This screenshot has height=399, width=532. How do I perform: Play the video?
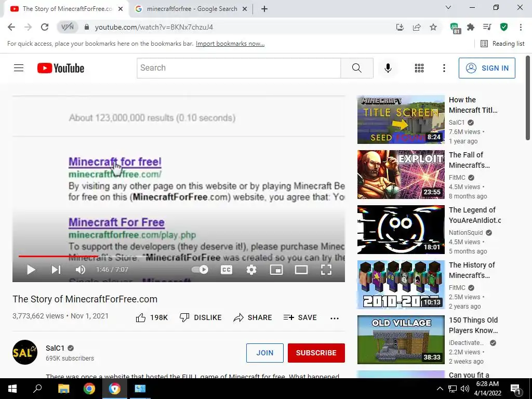[x=31, y=270]
